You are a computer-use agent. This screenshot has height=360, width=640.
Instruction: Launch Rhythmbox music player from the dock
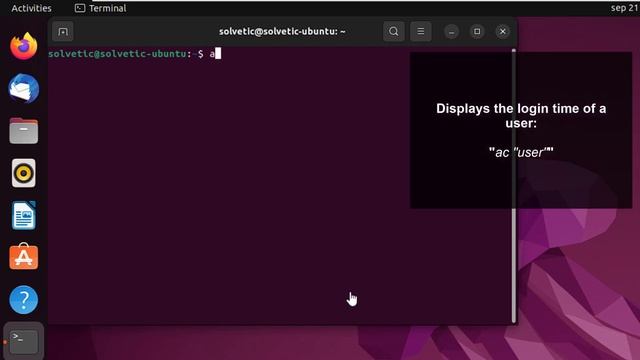[x=24, y=173]
